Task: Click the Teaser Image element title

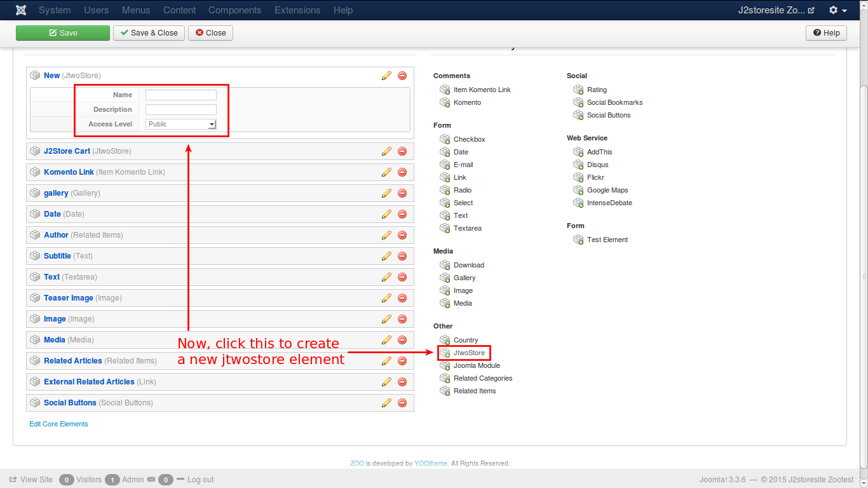Action: click(69, 298)
